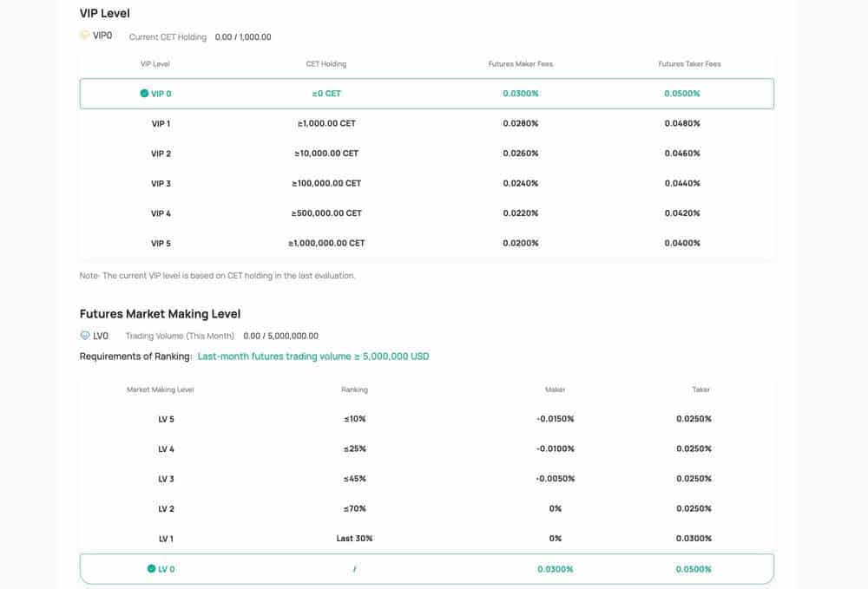Click the Ranking column header
This screenshot has width=868, height=589.
[x=355, y=389]
